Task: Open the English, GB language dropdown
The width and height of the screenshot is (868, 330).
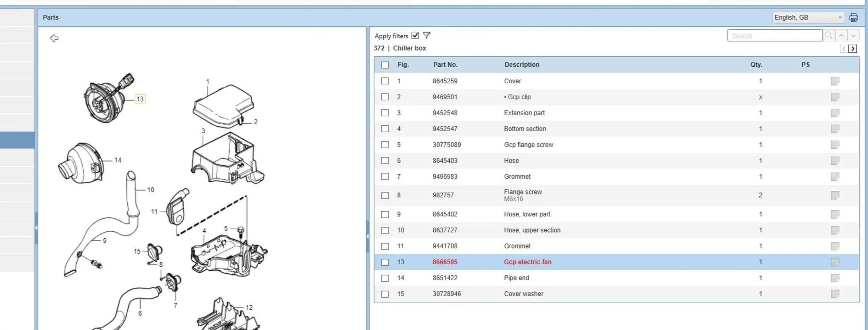Action: coord(808,17)
